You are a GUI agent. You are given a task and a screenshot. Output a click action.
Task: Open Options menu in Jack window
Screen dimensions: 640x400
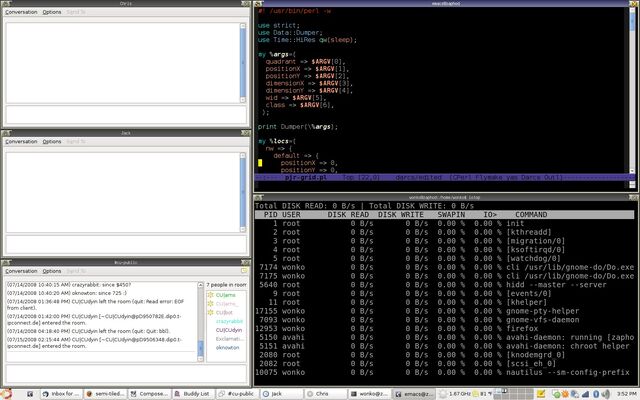pos(52,142)
